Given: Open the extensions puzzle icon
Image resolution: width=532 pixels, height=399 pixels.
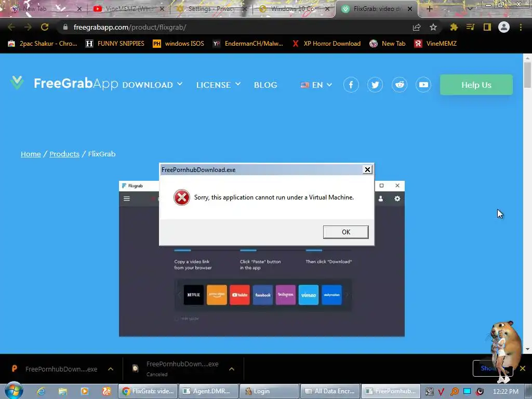Looking at the screenshot, I should tap(454, 27).
